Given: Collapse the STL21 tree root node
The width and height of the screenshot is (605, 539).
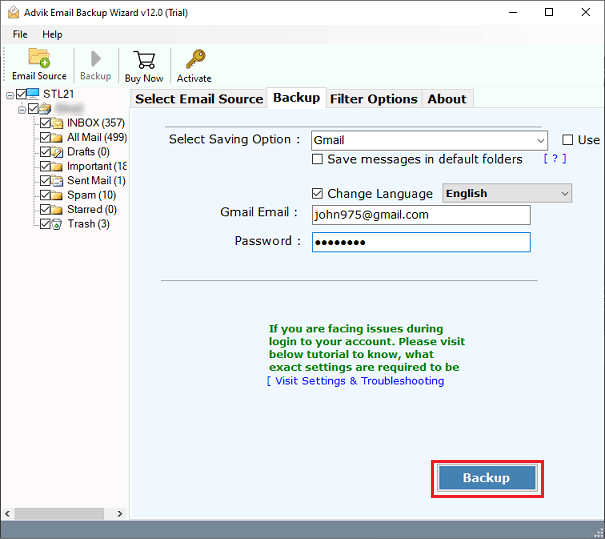Looking at the screenshot, I should [x=10, y=95].
